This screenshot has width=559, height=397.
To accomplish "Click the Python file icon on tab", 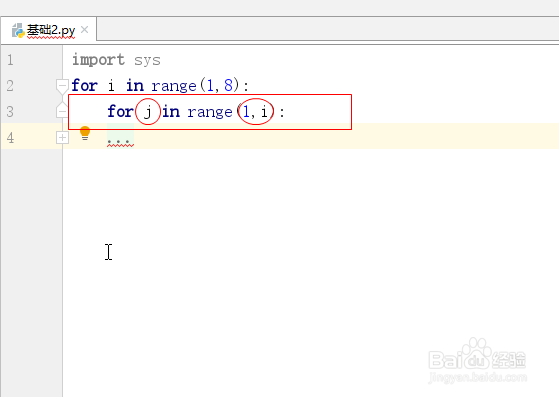I will 18,31.
